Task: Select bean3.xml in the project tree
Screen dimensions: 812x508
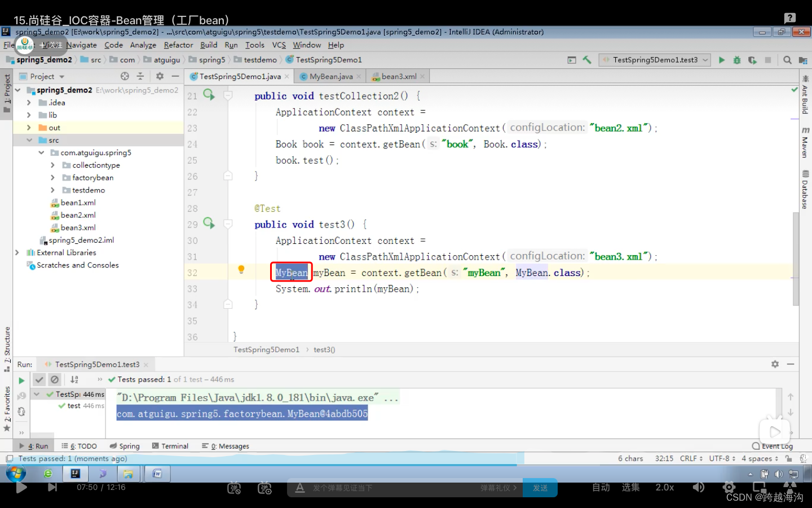Action: coord(78,227)
